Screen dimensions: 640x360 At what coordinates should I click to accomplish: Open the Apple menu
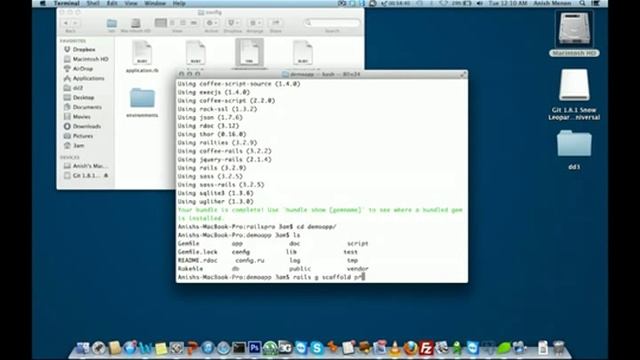coord(43,3)
